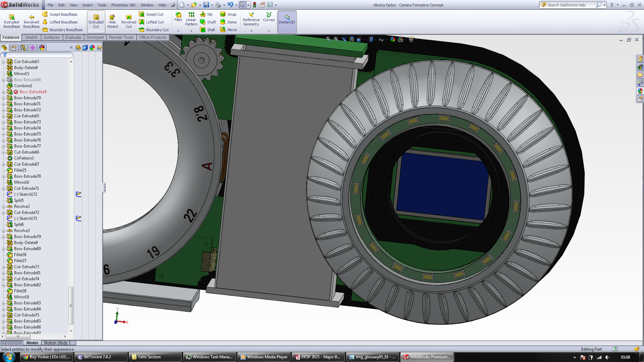Switch to the Render Tools tab
644x362 pixels.
(x=121, y=37)
